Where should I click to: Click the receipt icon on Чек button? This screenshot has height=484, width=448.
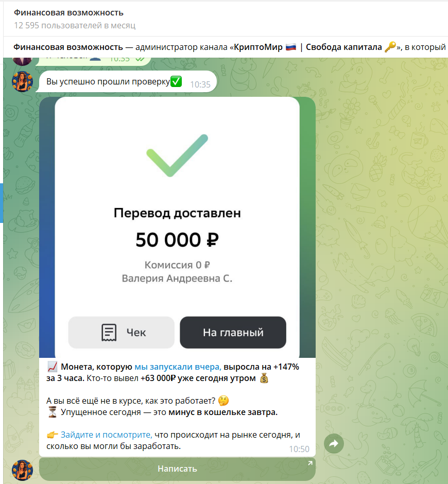coord(109,333)
